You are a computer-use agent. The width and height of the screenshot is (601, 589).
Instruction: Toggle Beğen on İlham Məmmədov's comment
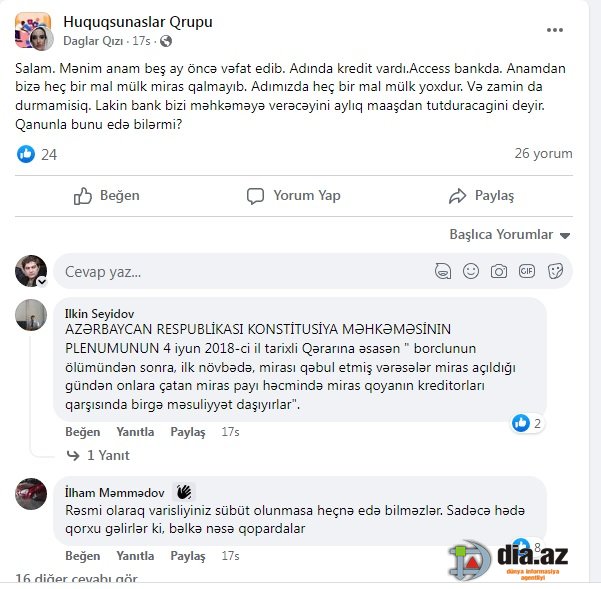click(x=82, y=556)
